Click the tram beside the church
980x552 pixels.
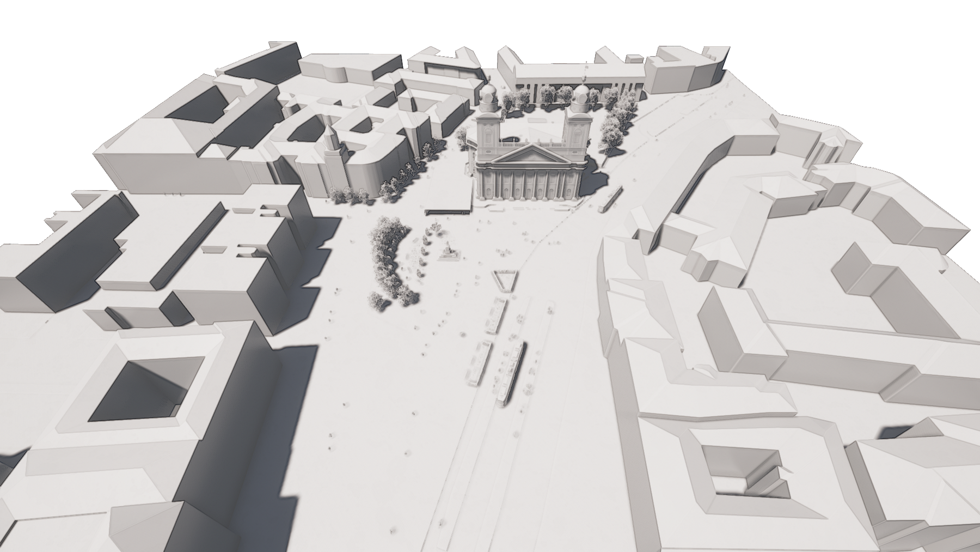click(610, 199)
